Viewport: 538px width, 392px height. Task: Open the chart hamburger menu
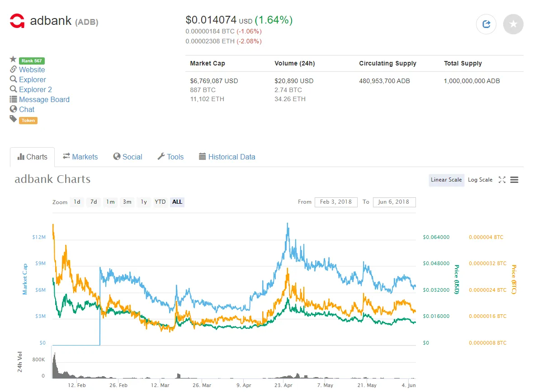click(x=514, y=180)
